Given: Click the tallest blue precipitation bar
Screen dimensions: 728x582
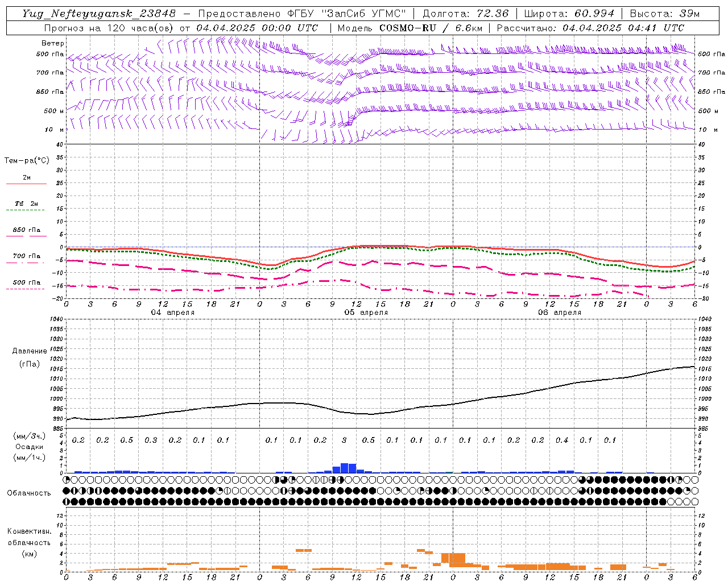Looking at the screenshot, I should pyautogui.click(x=344, y=468).
